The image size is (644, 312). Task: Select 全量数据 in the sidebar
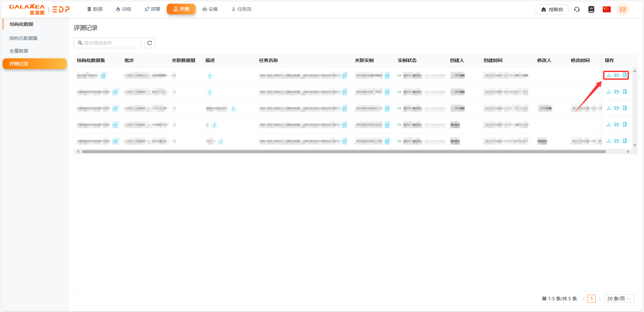tap(19, 51)
